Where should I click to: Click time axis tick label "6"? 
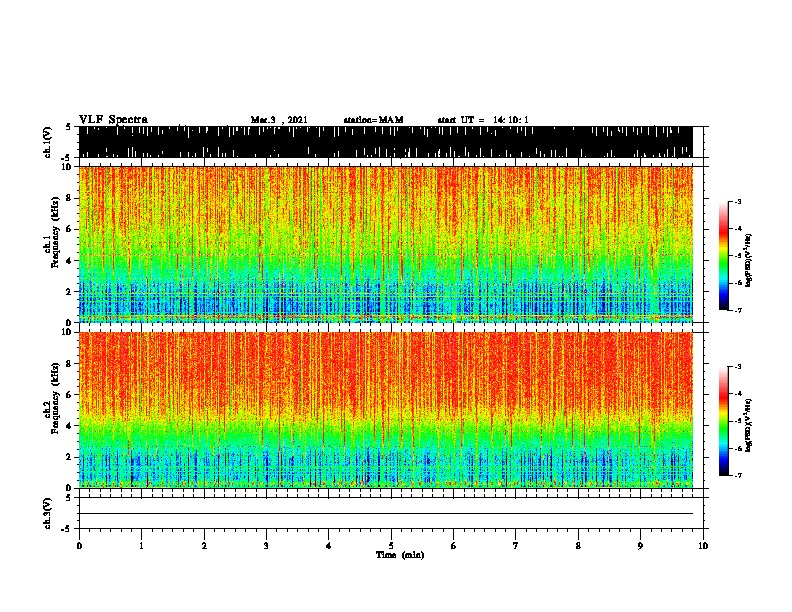pyautogui.click(x=454, y=545)
